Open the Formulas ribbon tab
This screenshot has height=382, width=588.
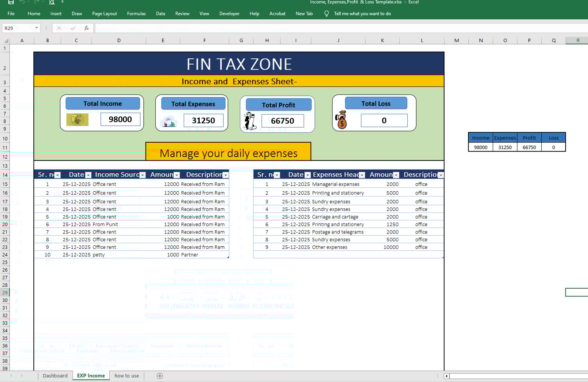pos(136,14)
